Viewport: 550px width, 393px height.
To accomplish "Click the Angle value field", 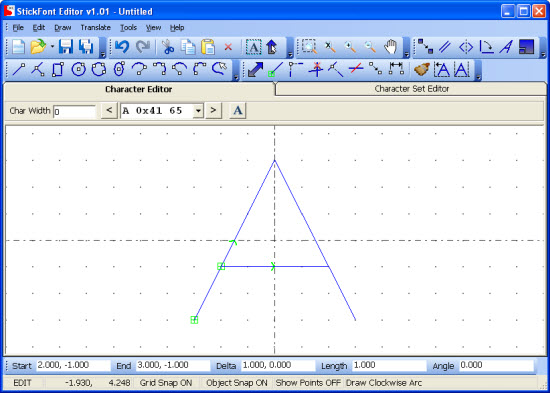I will [x=496, y=366].
